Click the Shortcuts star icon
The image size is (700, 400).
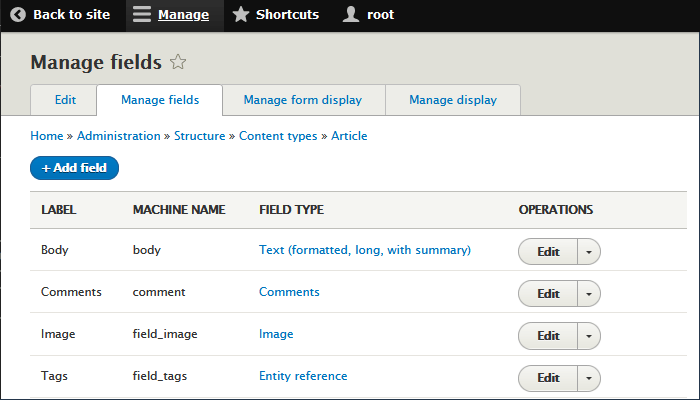(241, 15)
